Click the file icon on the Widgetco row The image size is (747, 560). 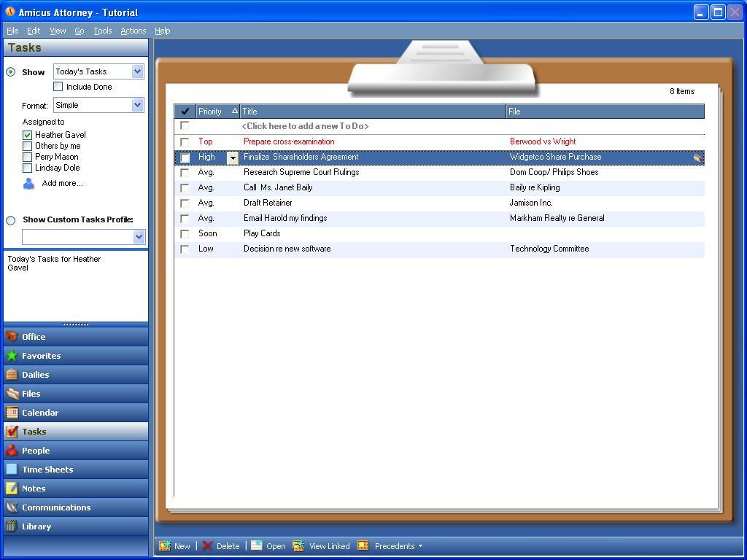pos(697,158)
